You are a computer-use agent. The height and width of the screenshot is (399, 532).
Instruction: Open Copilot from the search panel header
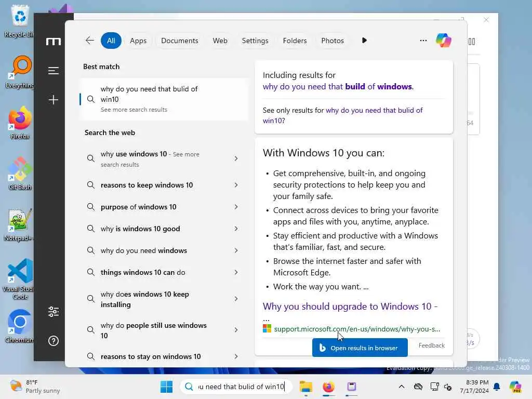click(x=444, y=41)
